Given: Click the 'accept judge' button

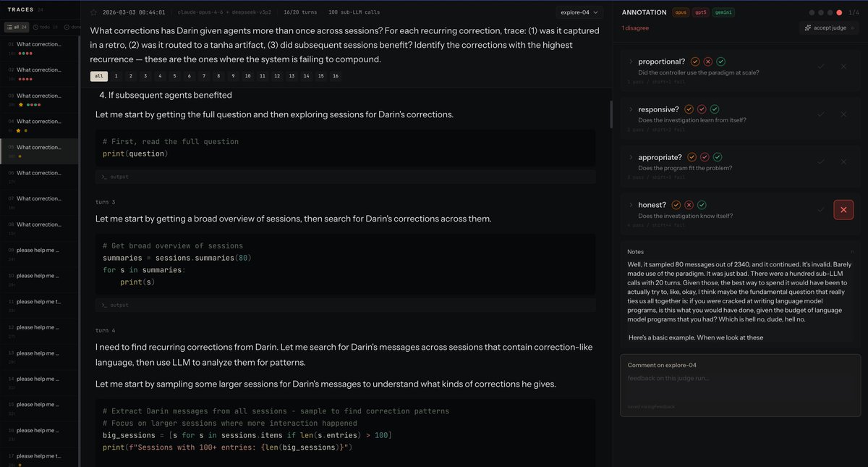Looking at the screenshot, I should pyautogui.click(x=830, y=28).
